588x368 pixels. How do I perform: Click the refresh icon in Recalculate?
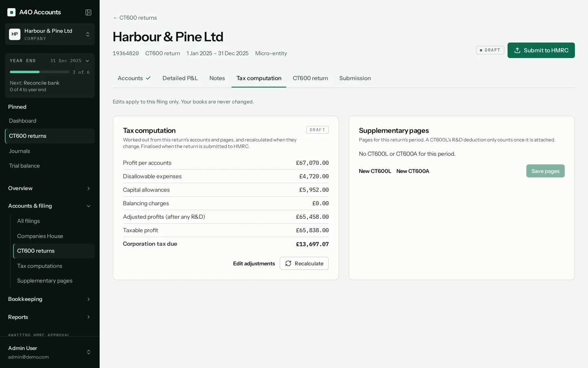click(x=288, y=263)
